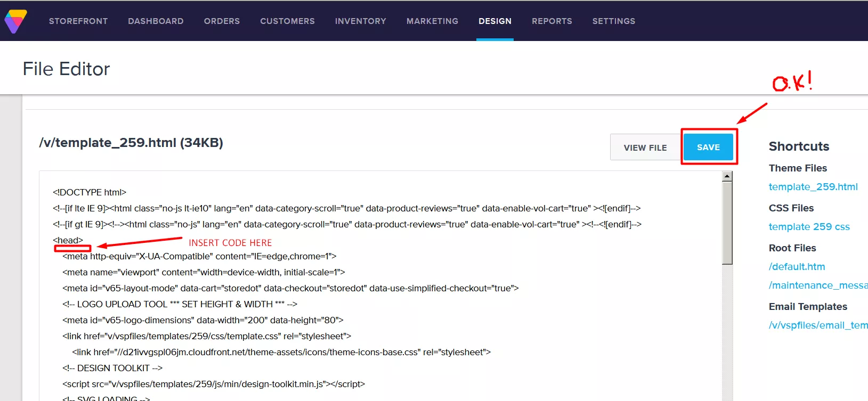Open the Settings menu
The width and height of the screenshot is (868, 401).
tap(614, 21)
